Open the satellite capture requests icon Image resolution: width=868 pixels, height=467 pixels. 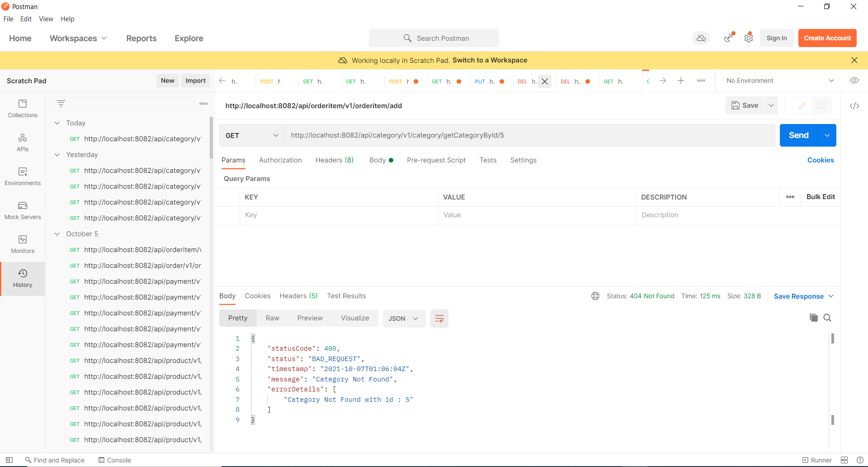(x=729, y=38)
